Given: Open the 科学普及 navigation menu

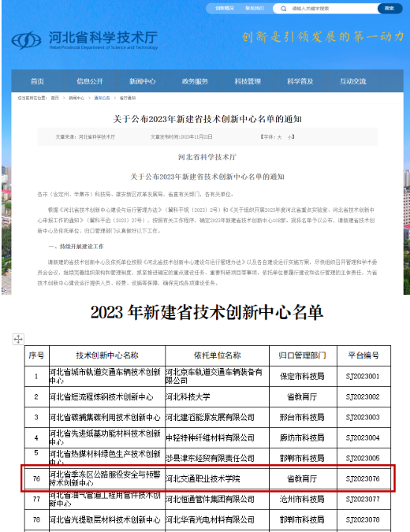Looking at the screenshot, I should 300,81.
